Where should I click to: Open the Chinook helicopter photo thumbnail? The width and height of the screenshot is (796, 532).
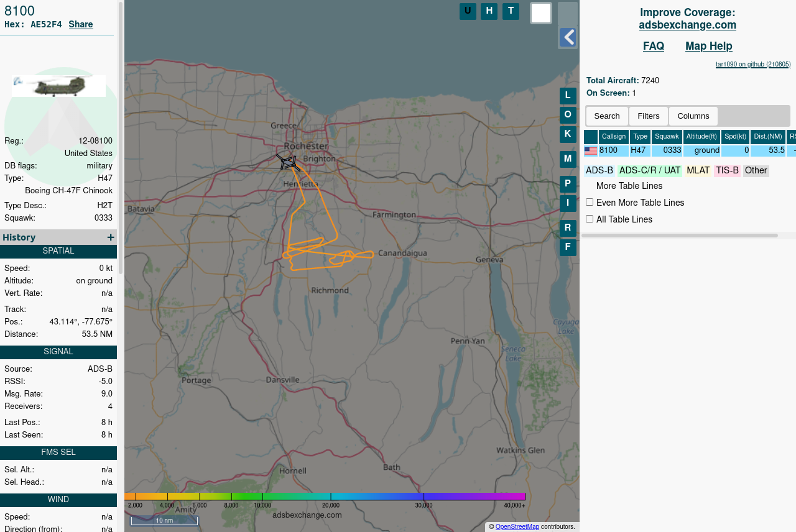58,86
